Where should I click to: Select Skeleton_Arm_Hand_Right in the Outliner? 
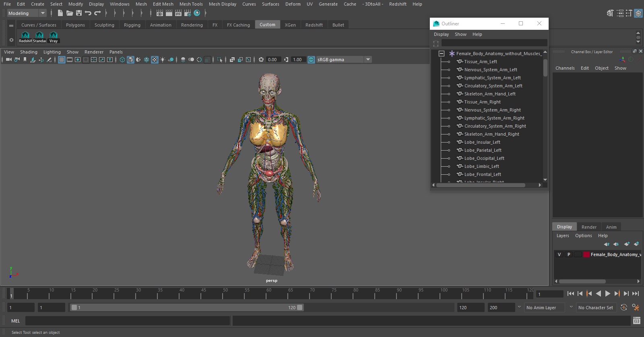491,134
